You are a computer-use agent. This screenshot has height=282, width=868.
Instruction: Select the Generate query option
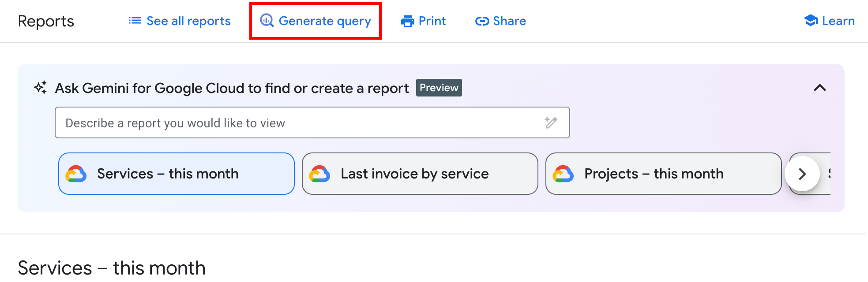click(x=325, y=21)
